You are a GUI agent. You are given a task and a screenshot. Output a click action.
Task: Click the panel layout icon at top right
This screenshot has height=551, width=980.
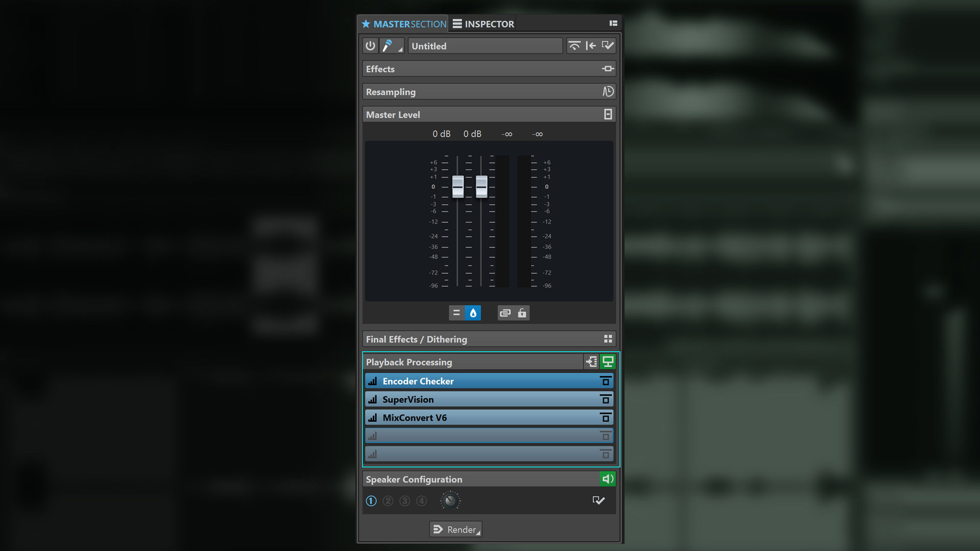(x=613, y=23)
